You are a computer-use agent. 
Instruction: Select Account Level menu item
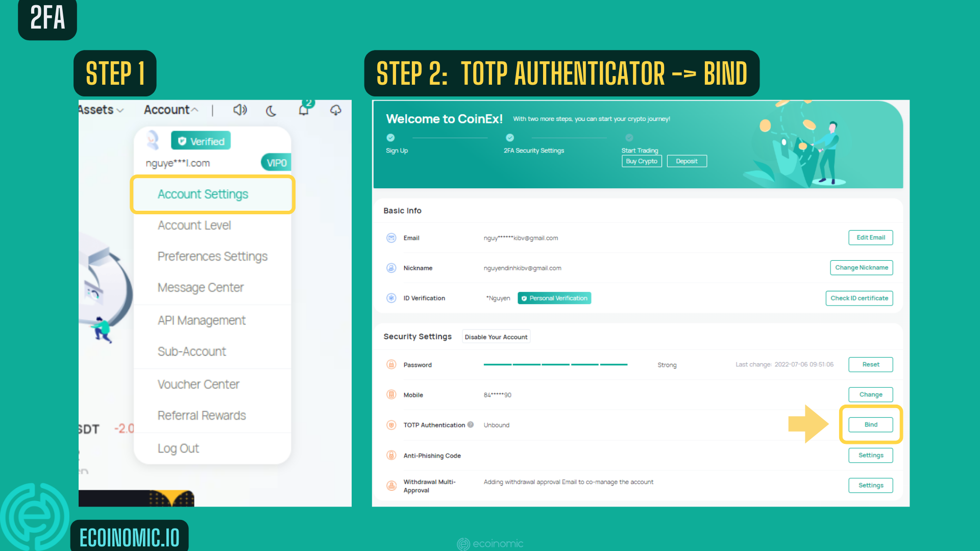(x=194, y=225)
